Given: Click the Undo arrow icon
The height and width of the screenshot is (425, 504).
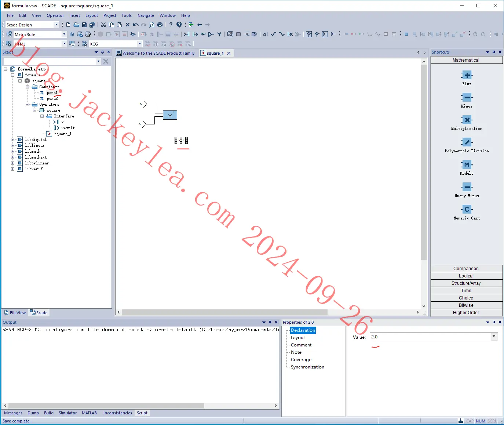Looking at the screenshot, I should 136,25.
